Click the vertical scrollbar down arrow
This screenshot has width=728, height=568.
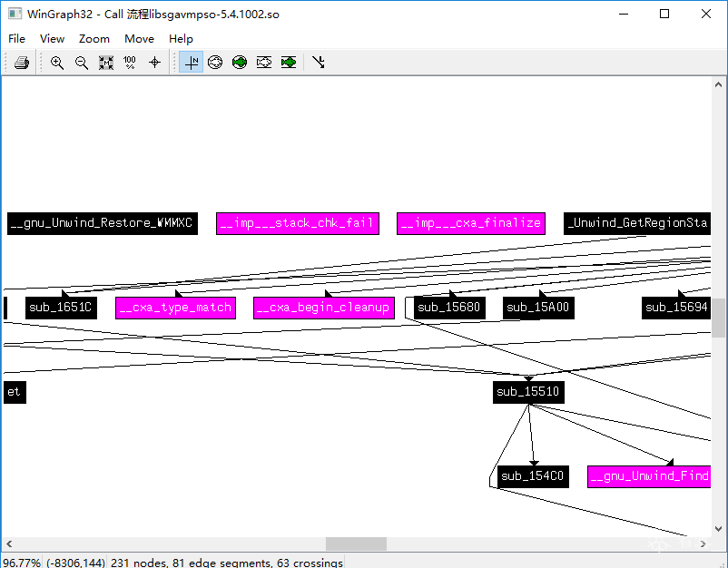[x=718, y=529]
